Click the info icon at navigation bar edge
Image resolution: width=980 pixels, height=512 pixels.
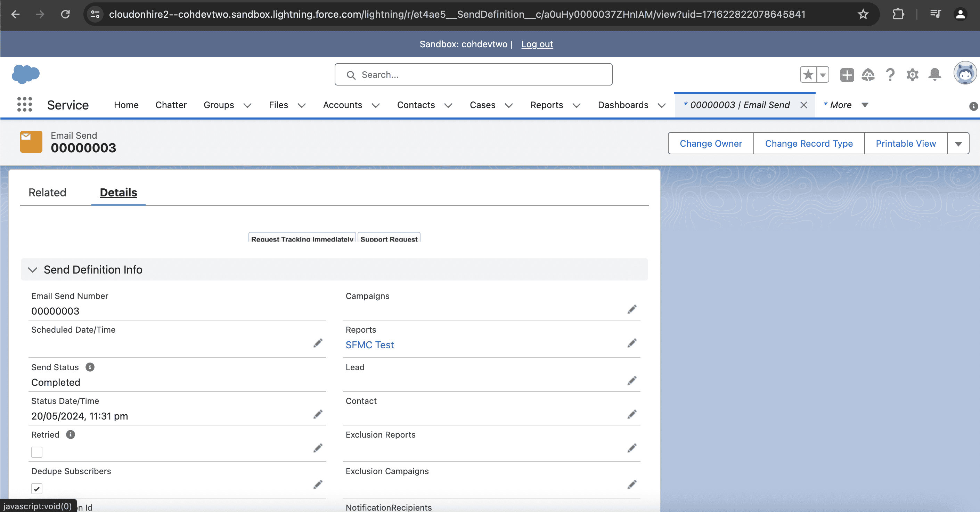pyautogui.click(x=973, y=106)
